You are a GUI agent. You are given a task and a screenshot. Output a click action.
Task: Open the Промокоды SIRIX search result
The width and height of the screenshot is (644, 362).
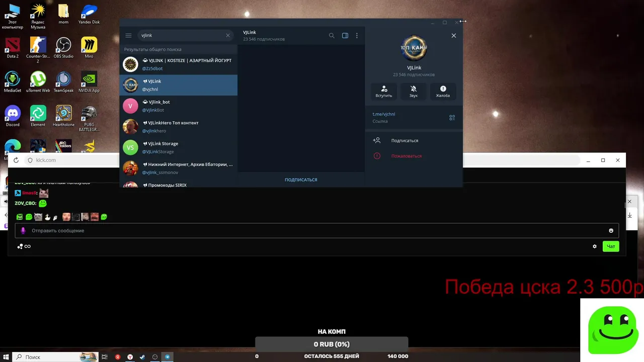click(x=179, y=184)
